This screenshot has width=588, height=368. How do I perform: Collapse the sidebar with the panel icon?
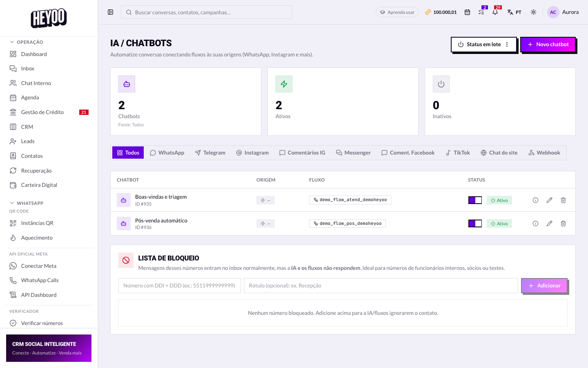(110, 12)
